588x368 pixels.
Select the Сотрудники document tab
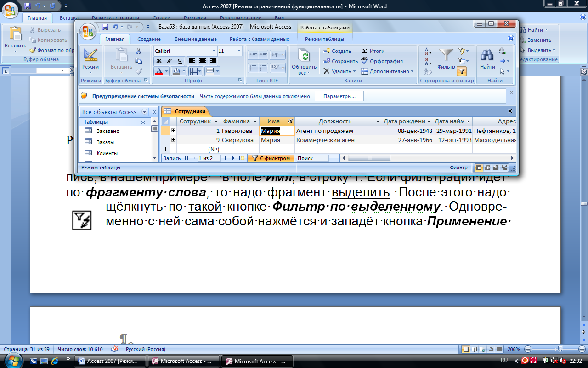click(x=186, y=111)
